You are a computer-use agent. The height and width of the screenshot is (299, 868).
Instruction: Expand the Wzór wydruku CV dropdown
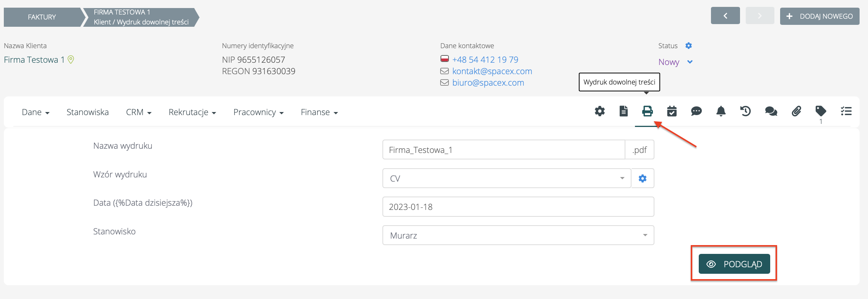pyautogui.click(x=507, y=179)
